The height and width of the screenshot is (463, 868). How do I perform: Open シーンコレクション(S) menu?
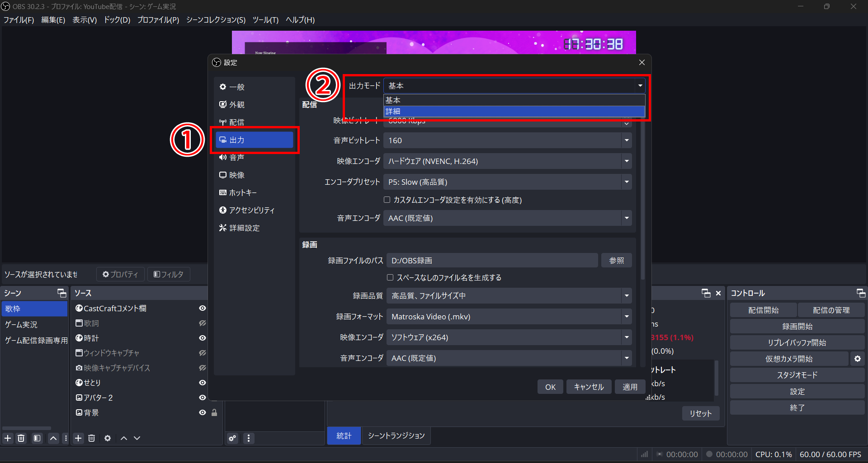point(216,20)
